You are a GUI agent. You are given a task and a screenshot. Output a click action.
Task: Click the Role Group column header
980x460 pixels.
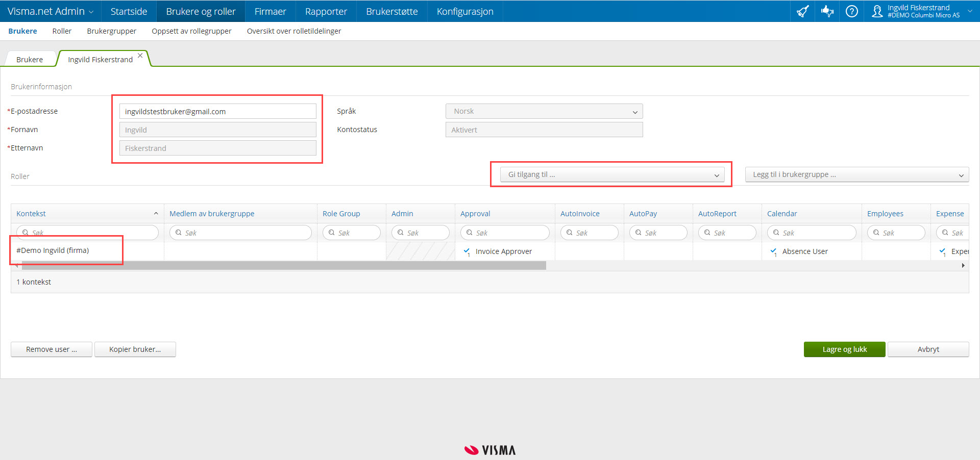[341, 214]
